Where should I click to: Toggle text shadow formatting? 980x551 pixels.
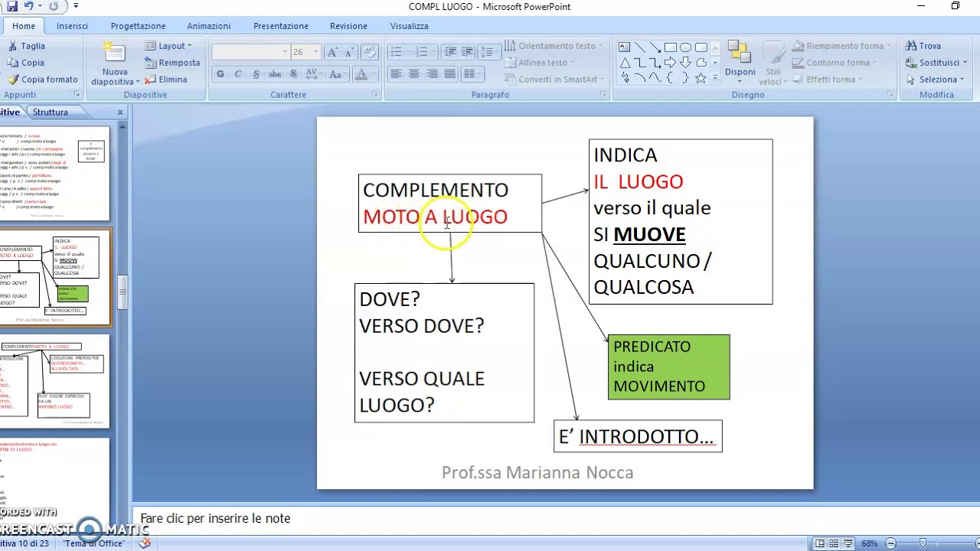(293, 74)
